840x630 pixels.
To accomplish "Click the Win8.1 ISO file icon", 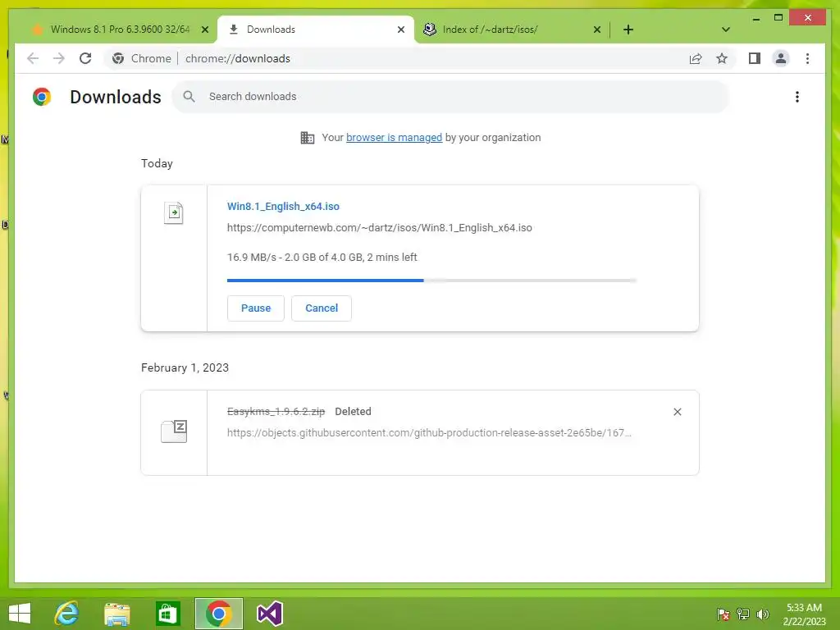I will point(174,212).
